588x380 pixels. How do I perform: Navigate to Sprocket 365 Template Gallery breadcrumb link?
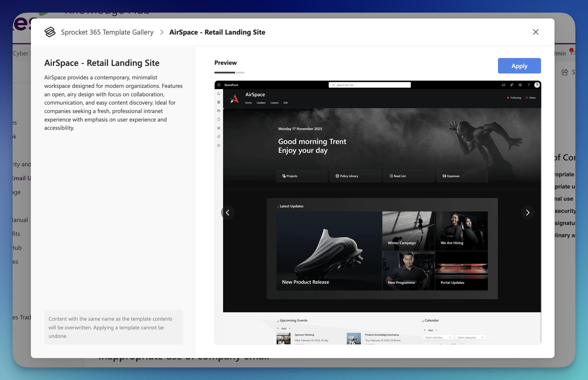point(107,32)
